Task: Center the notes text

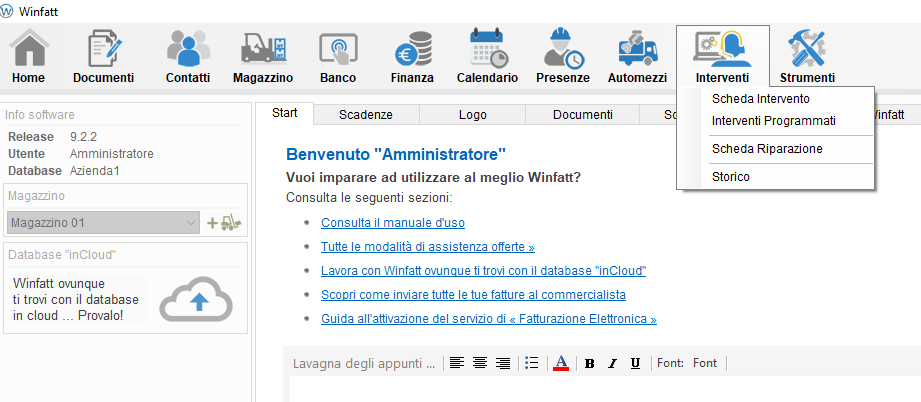Action: pos(480,363)
